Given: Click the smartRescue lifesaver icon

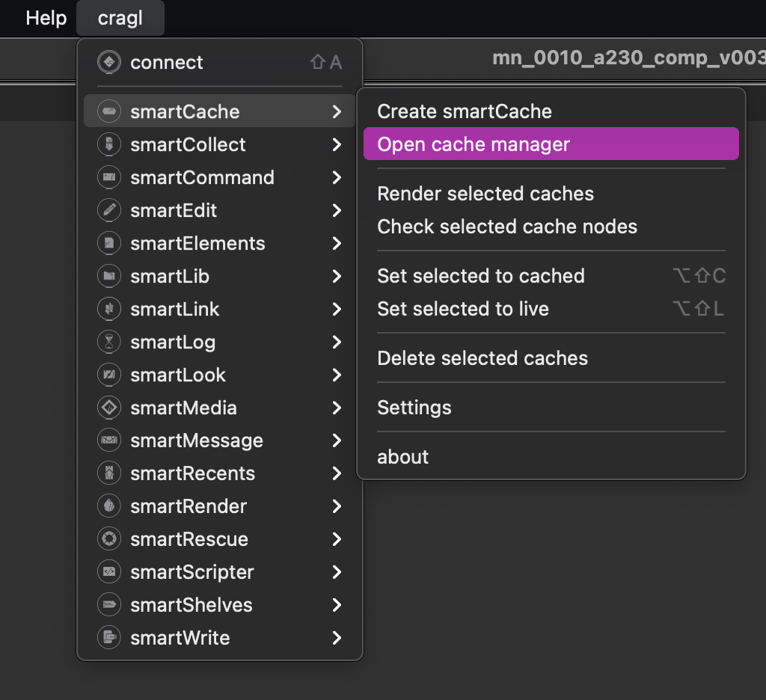Looking at the screenshot, I should coord(109,539).
